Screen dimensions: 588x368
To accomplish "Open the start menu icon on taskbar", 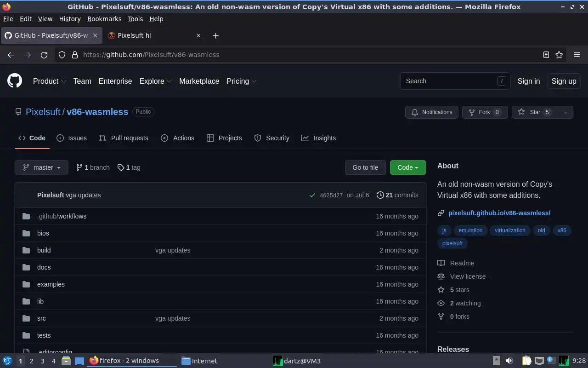I will (x=7, y=361).
